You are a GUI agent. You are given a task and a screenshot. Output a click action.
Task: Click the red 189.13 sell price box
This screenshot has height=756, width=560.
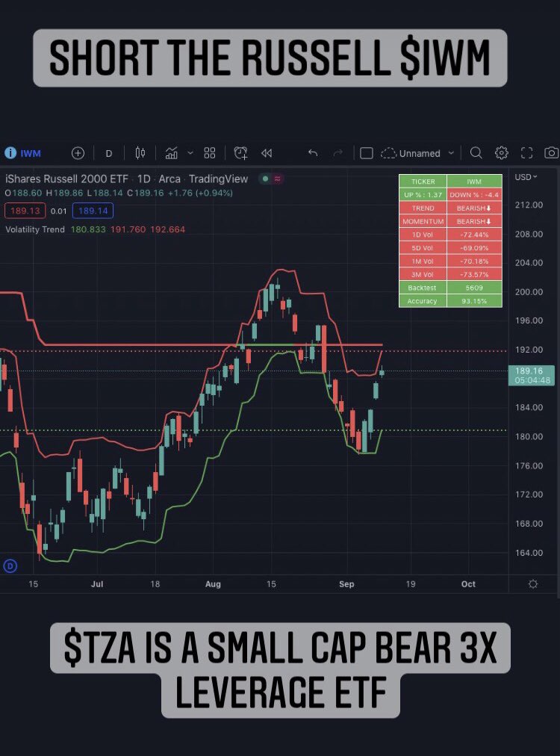(25, 211)
